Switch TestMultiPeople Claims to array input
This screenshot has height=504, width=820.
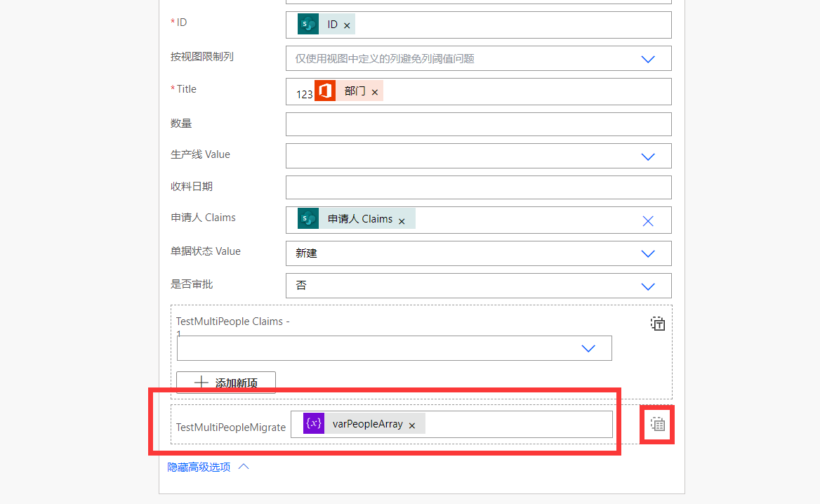pyautogui.click(x=658, y=324)
